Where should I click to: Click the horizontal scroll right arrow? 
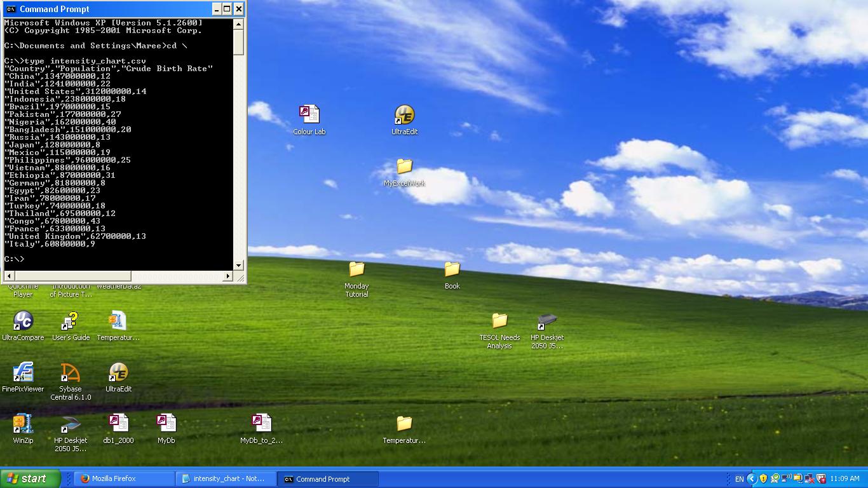click(228, 276)
